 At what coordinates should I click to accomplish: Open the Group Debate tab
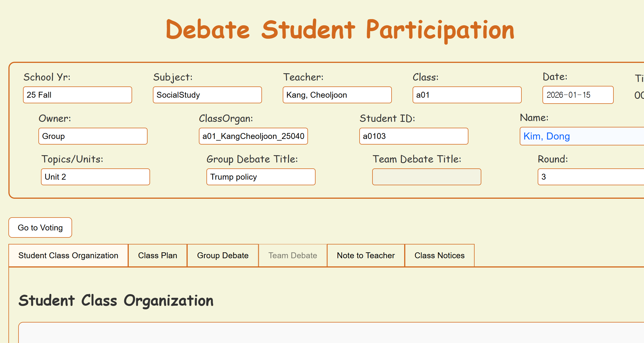223,255
